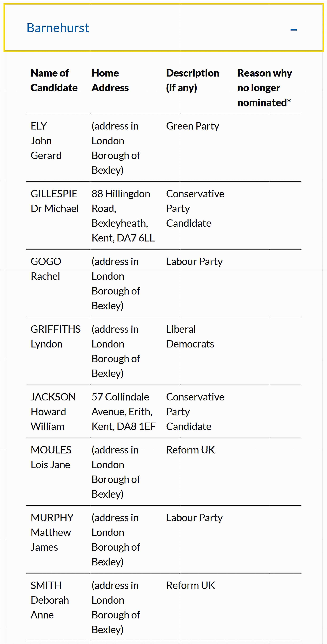Select the Green Party description text
Screen dimensions: 327x644
(x=192, y=126)
